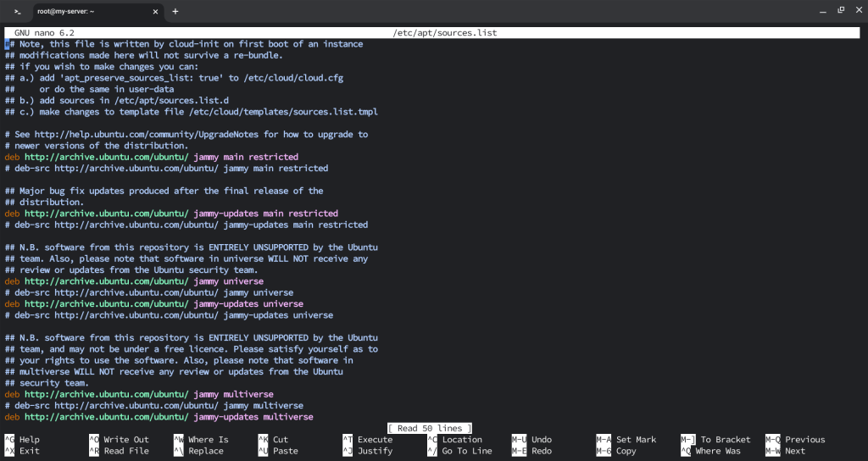Viewport: 868px width, 461px height.
Task: Click the ^O Write Out shortcut
Action: point(119,440)
